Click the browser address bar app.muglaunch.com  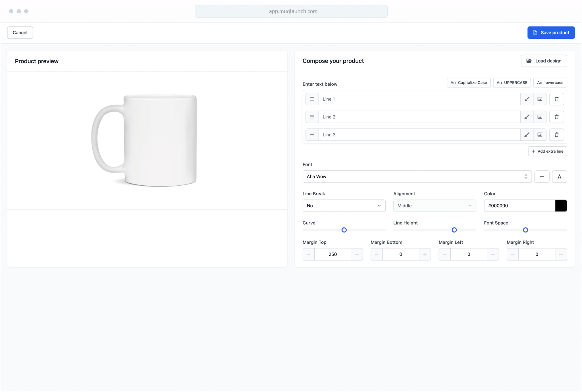click(x=291, y=11)
